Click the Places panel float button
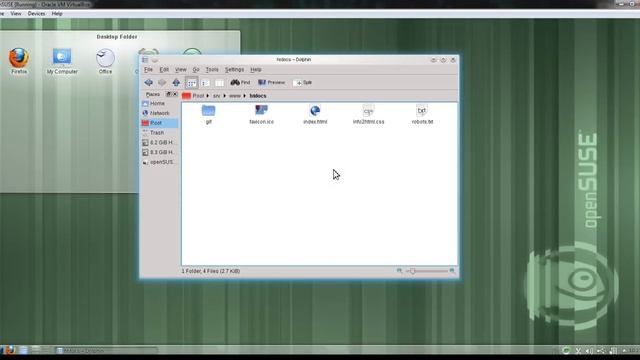Screen dimensions: 640x360 [x=168, y=94]
